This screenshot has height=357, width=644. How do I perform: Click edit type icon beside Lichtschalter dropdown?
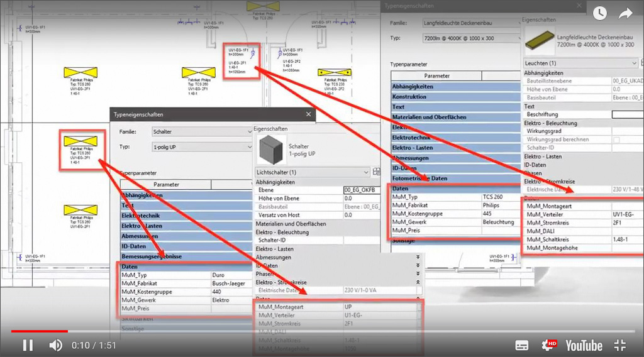377,172
